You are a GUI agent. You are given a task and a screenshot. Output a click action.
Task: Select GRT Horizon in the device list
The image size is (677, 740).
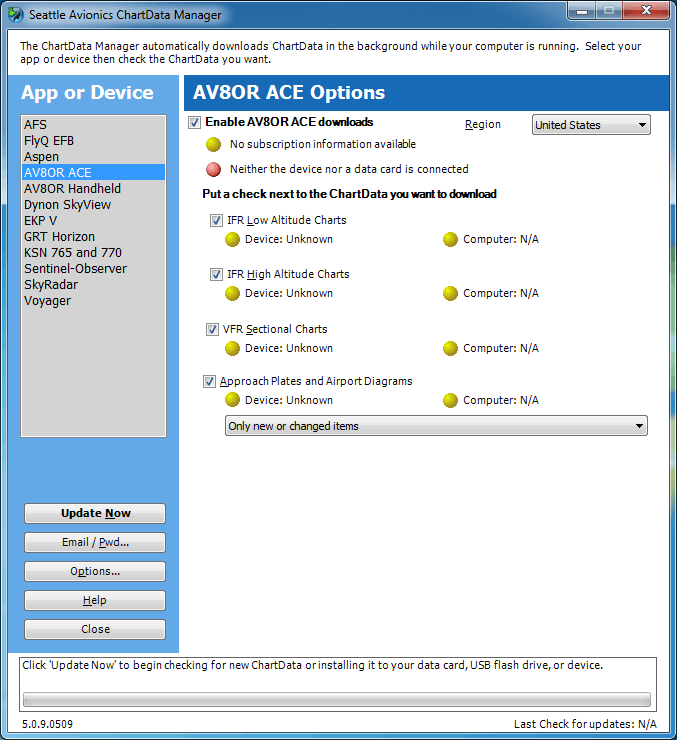pyautogui.click(x=93, y=236)
